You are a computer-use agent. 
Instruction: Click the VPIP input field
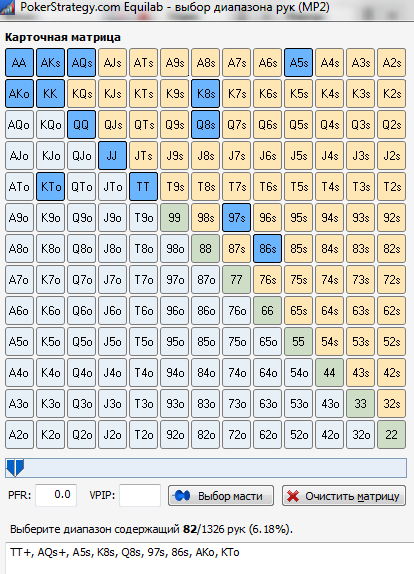(x=140, y=495)
